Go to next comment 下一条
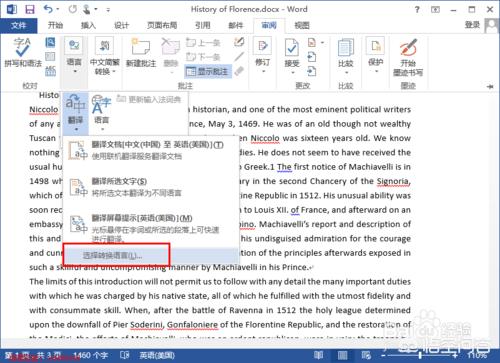This screenshot has width=500, height=363. [x=203, y=57]
